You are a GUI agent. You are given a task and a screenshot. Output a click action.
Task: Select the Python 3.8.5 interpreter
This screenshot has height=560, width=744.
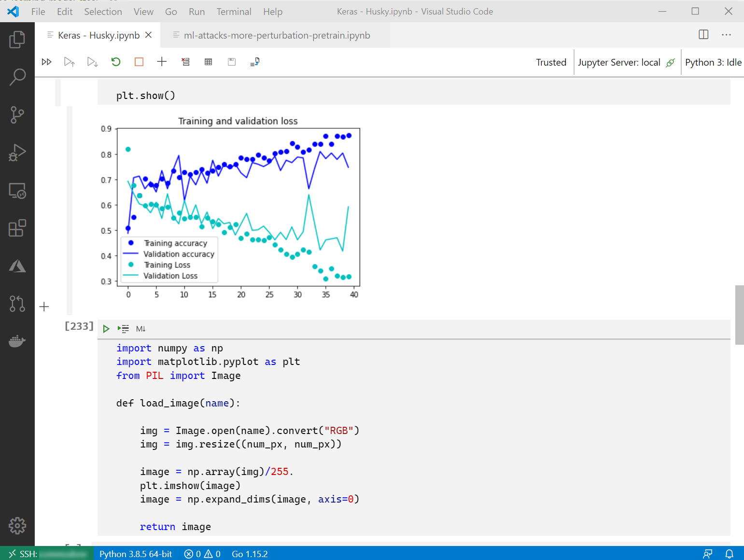(135, 554)
